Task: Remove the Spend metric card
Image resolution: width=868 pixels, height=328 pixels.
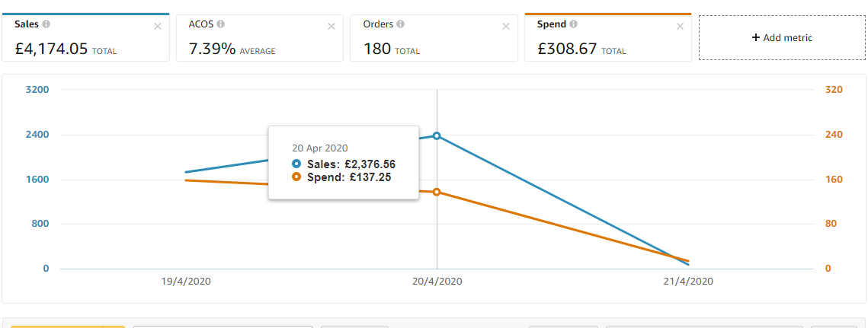Action: (x=681, y=26)
